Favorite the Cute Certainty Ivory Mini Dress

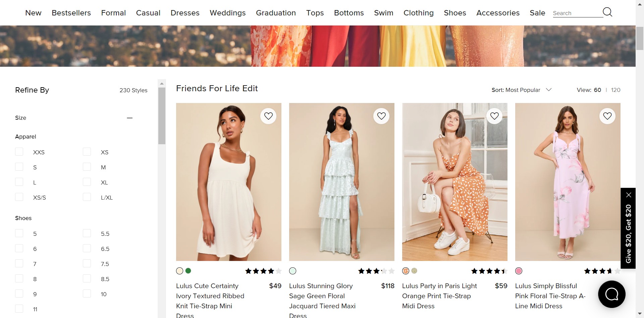(268, 116)
